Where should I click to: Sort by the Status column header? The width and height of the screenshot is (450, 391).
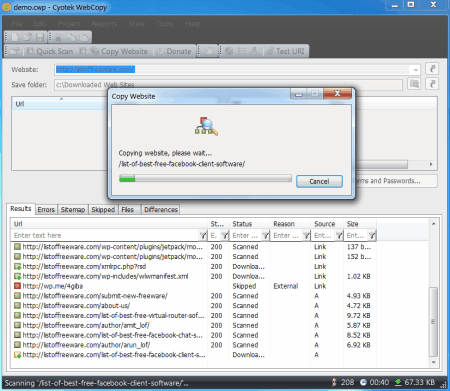coord(250,224)
